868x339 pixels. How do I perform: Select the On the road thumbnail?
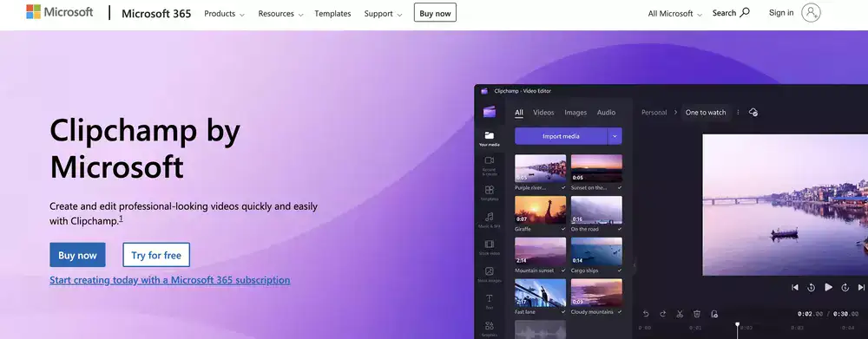click(596, 210)
